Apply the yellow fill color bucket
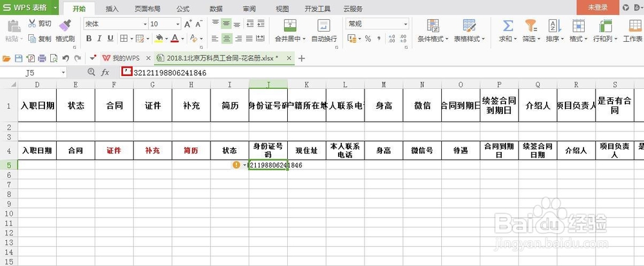This screenshot has width=644, height=266. tap(159, 39)
